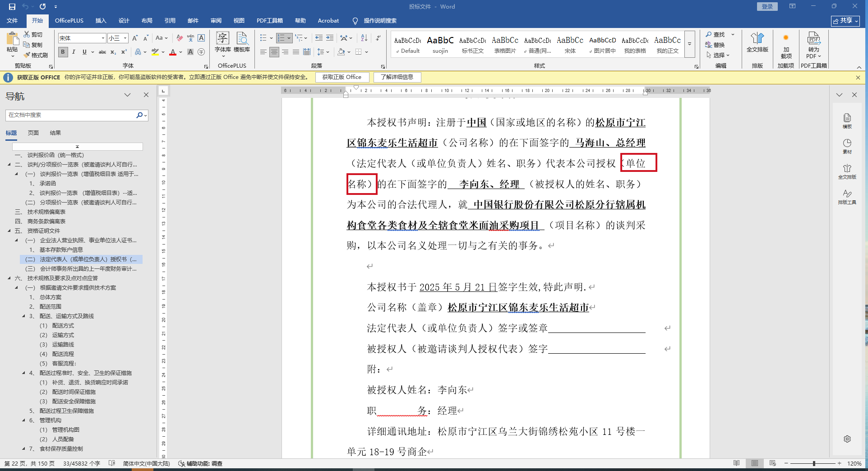Click the 加载项 add-ins icon
868x471 pixels.
click(x=786, y=45)
